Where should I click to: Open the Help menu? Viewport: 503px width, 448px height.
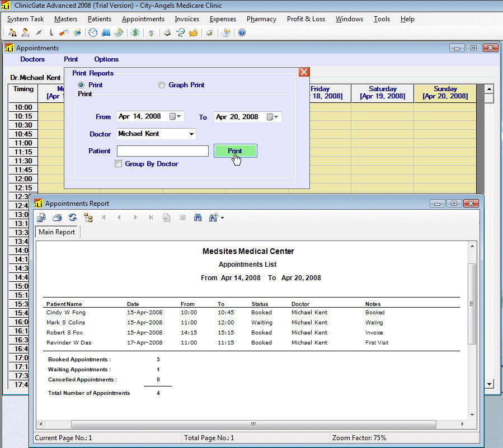click(407, 19)
